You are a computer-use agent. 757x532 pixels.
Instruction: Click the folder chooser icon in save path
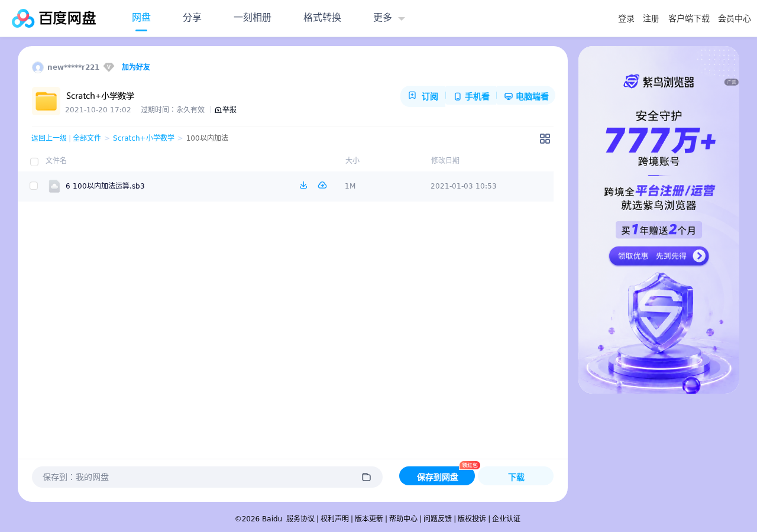366,477
